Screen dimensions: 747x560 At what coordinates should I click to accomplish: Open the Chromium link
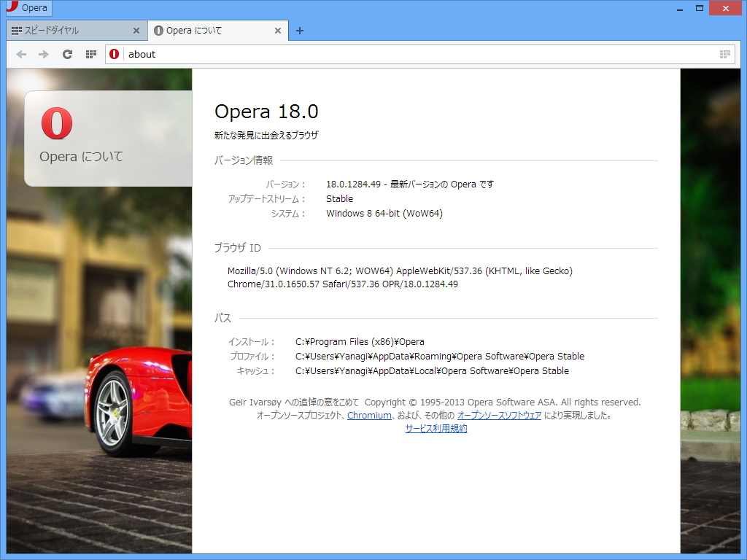(369, 415)
